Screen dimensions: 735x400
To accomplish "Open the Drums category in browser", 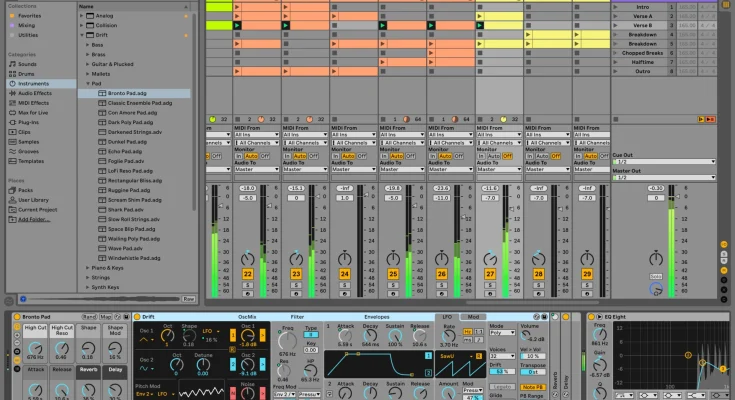I will click(26, 74).
